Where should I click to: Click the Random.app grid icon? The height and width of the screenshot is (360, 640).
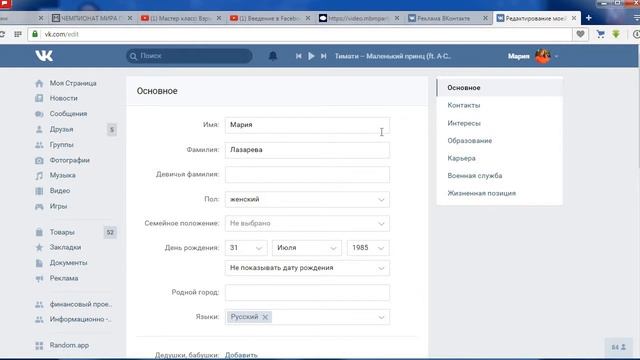(x=39, y=346)
